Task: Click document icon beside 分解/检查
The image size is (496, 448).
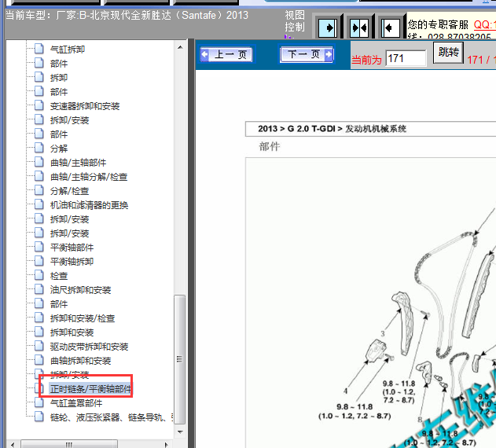Action: [39, 190]
